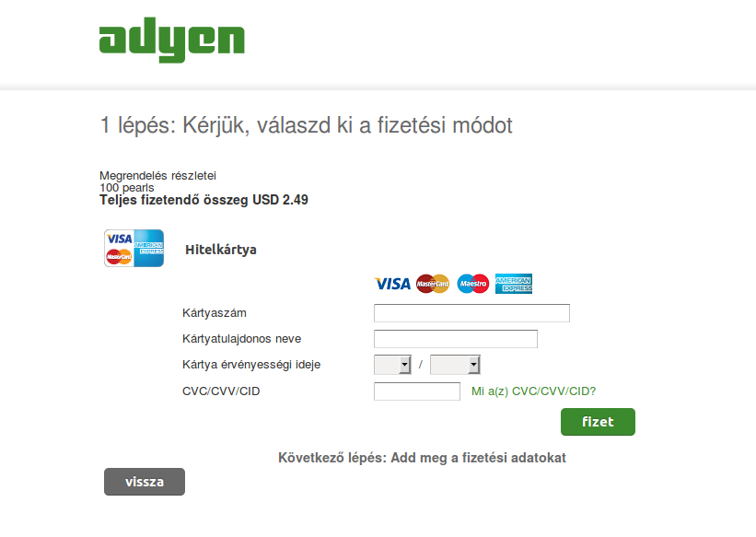756x537 pixels.
Task: Open the expiry month dropdown
Action: [392, 365]
